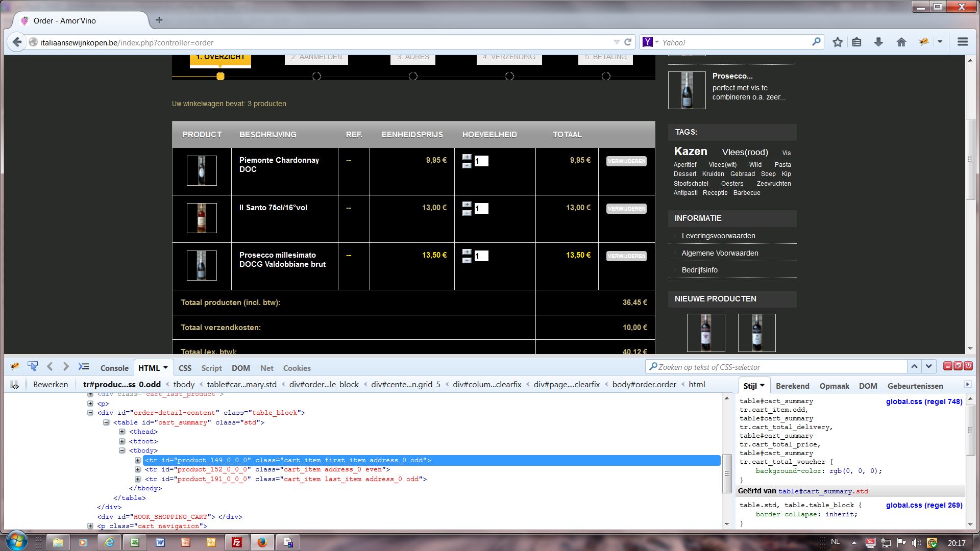Click the page reload icon

click(628, 42)
